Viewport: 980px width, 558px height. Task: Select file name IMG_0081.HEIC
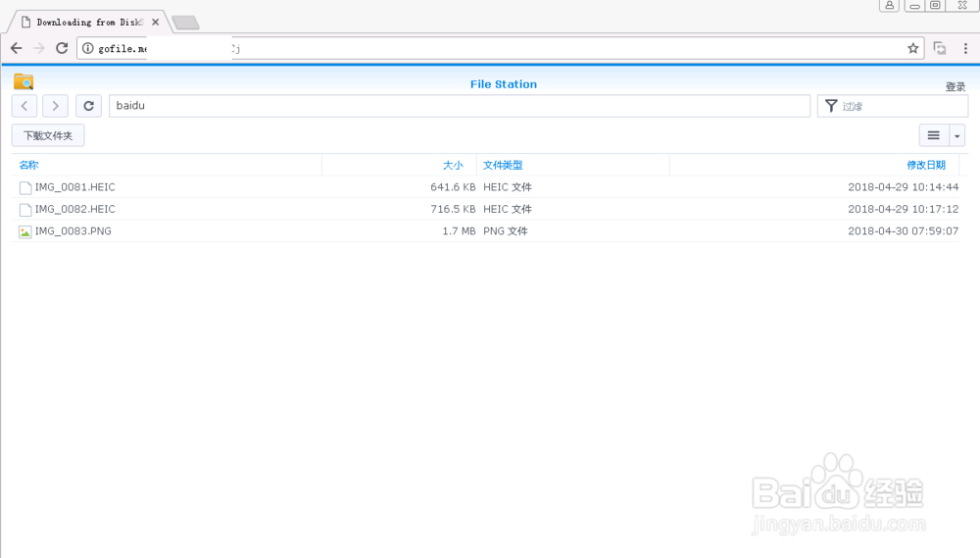tap(75, 187)
